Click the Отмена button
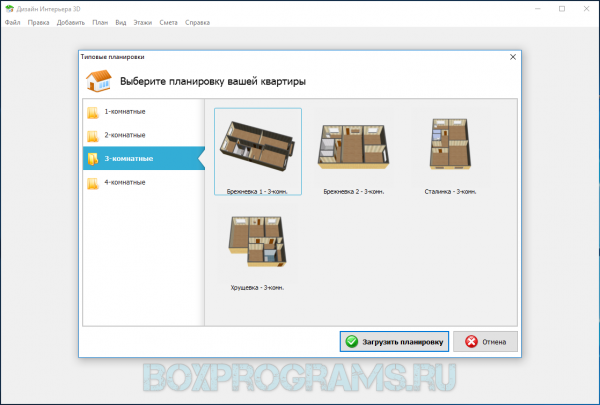 coord(485,341)
